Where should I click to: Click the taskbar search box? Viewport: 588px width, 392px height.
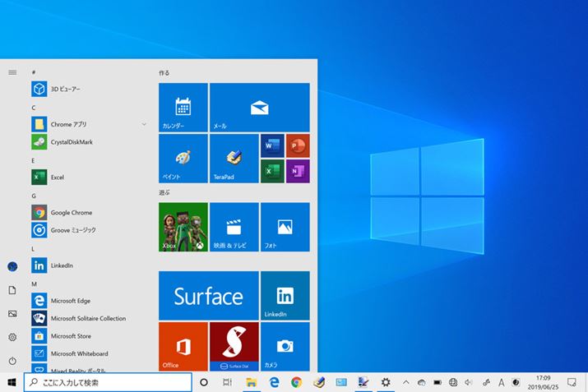point(107,382)
